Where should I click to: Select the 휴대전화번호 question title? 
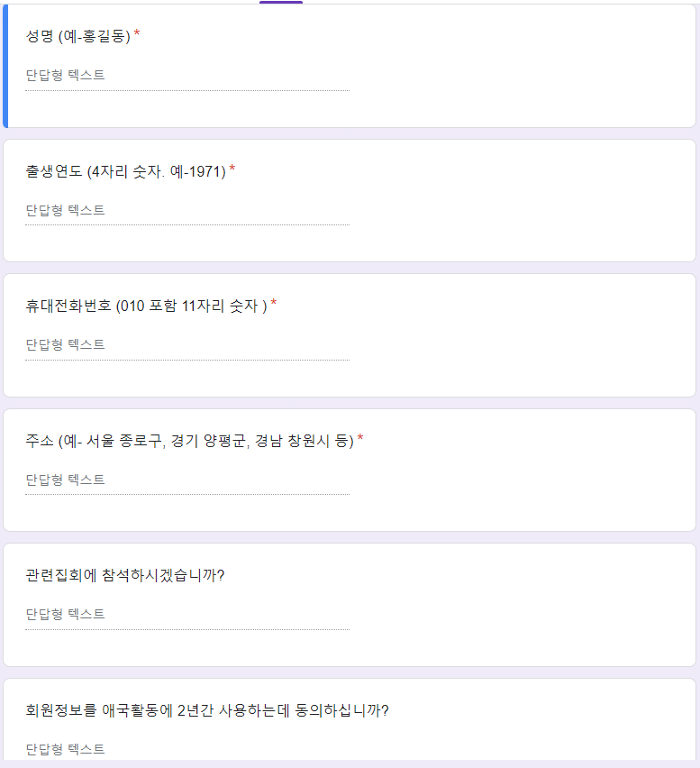146,306
